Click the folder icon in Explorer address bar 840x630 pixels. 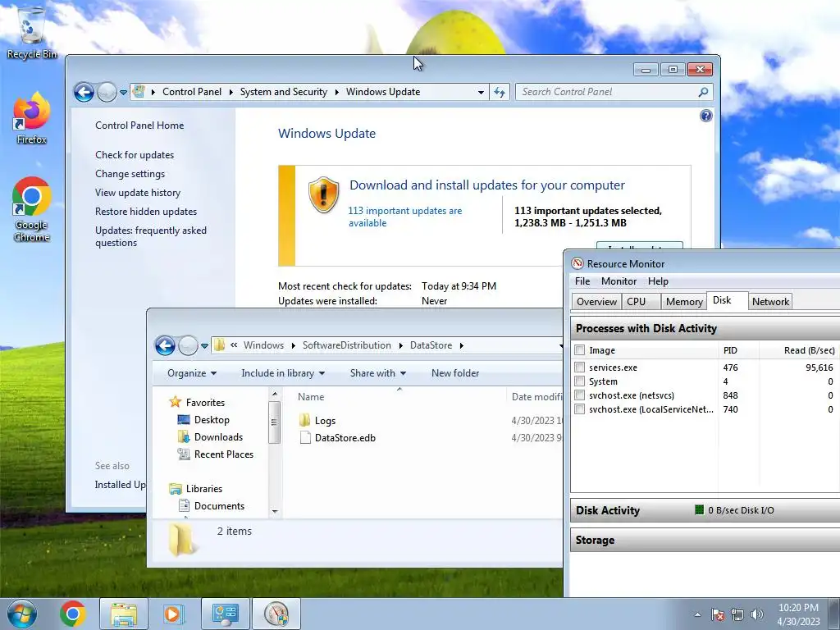click(219, 345)
